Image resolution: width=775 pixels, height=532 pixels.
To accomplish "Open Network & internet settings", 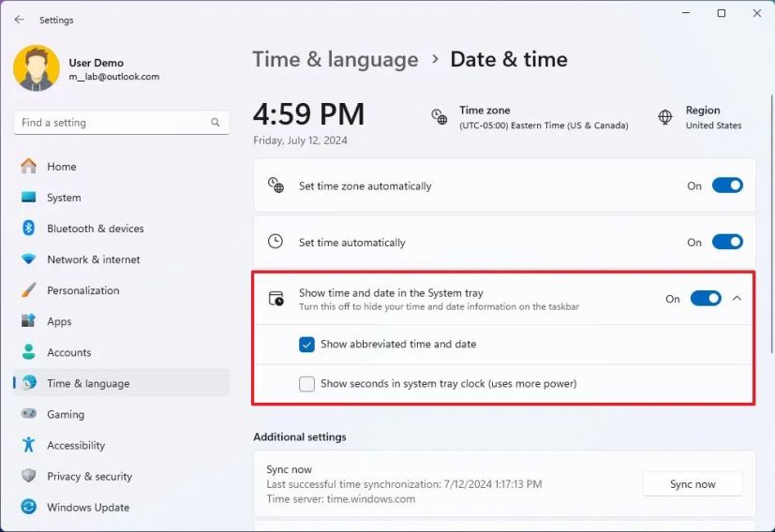I will [x=122, y=259].
